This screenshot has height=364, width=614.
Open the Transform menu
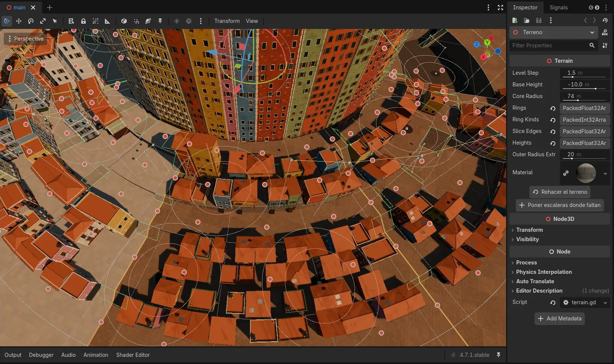[227, 21]
